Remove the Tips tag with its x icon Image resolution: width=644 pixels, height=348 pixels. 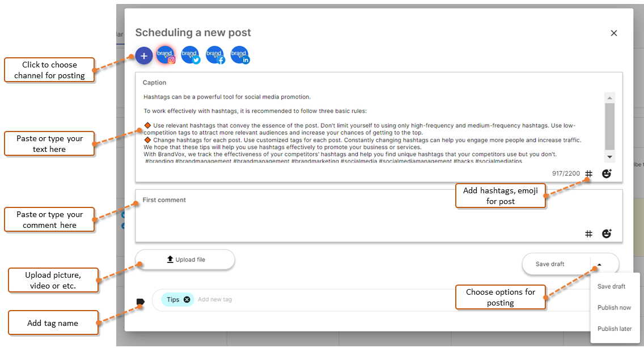point(187,299)
